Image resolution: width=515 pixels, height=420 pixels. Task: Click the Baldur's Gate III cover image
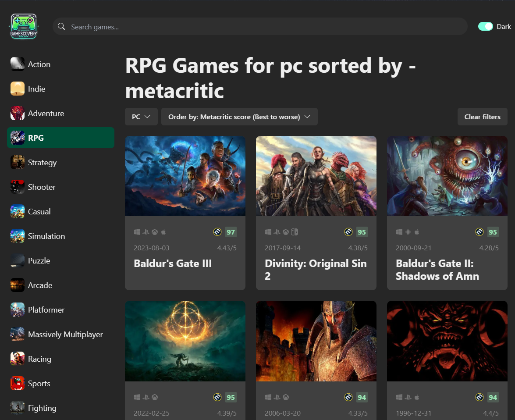[185, 176]
